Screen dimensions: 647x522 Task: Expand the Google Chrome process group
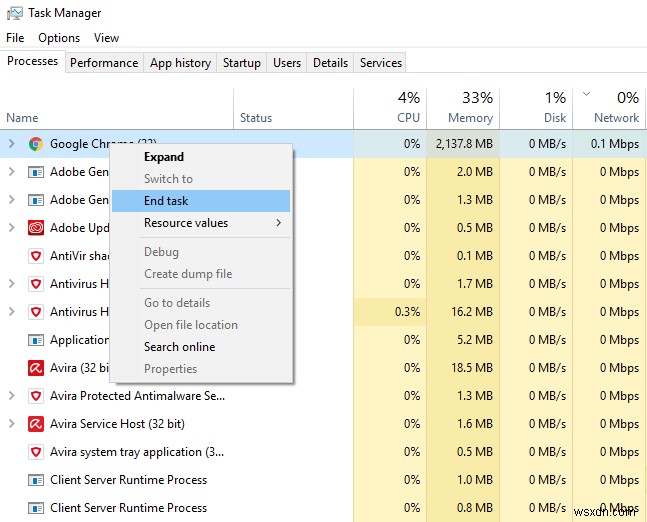[12, 144]
